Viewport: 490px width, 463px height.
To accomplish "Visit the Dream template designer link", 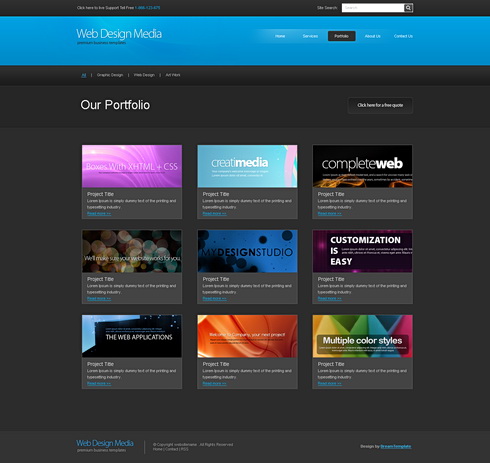I will [x=396, y=446].
